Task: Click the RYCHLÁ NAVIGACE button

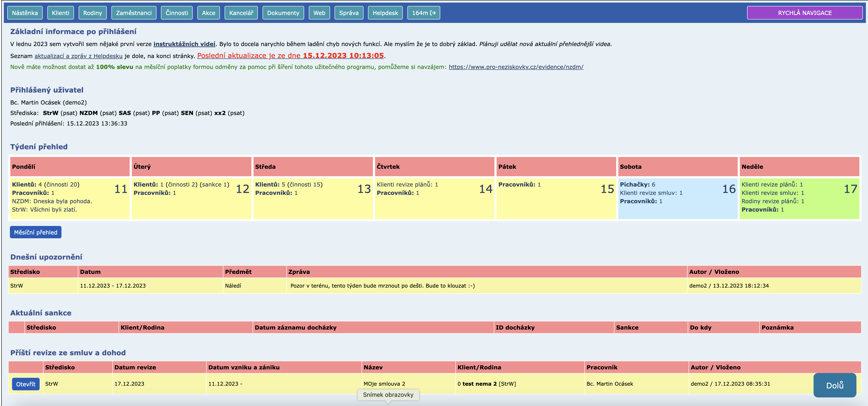Action: tap(804, 13)
